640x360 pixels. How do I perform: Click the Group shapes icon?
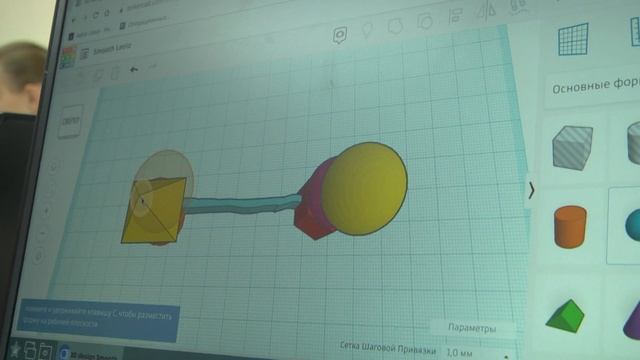coord(395,27)
